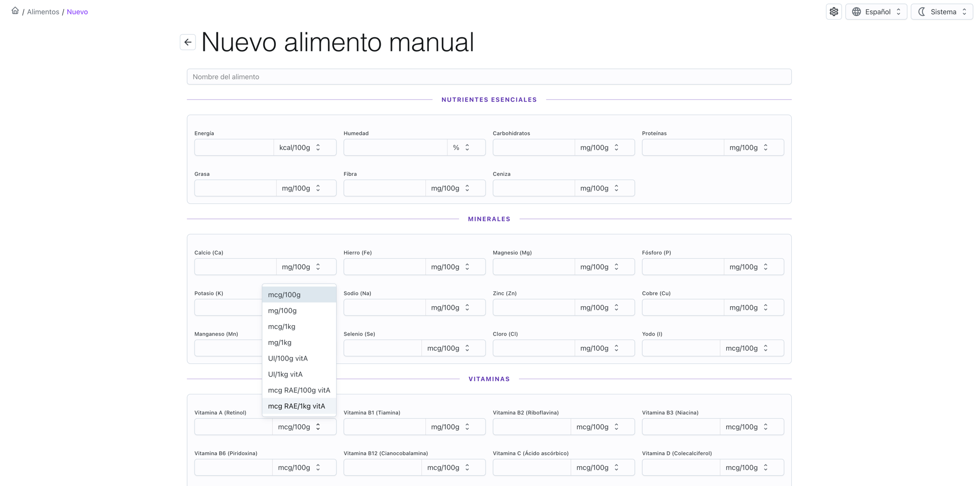This screenshot has width=980, height=486.
Task: Open Calcio (Ca) unit dropdown
Action: click(x=306, y=267)
